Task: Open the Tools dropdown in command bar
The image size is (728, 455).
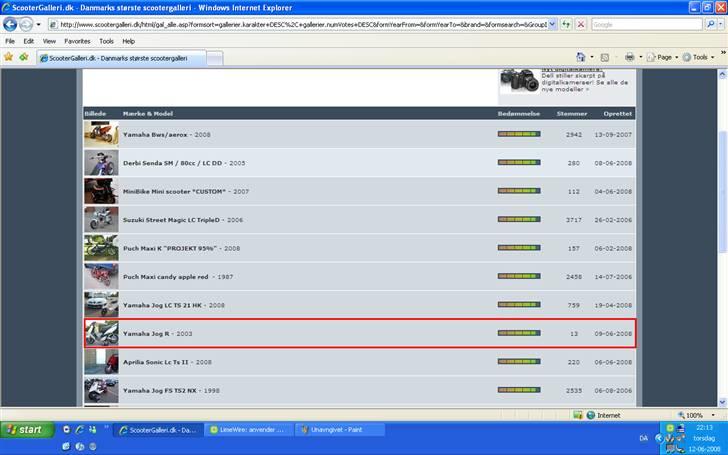Action: pos(700,58)
